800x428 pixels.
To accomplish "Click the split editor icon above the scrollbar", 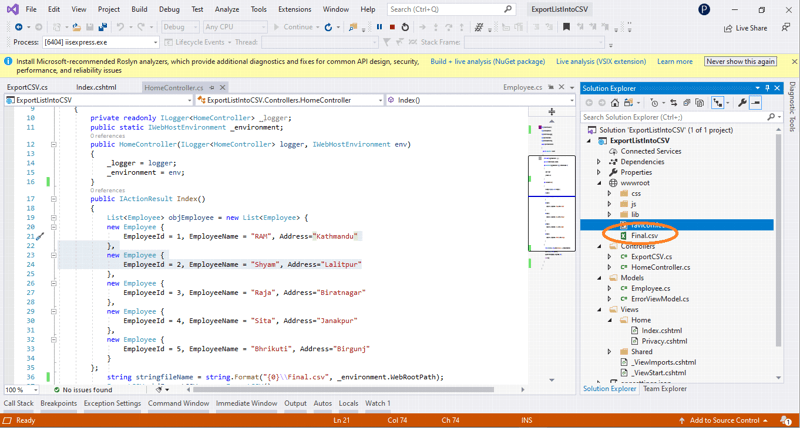I will tap(552, 112).
